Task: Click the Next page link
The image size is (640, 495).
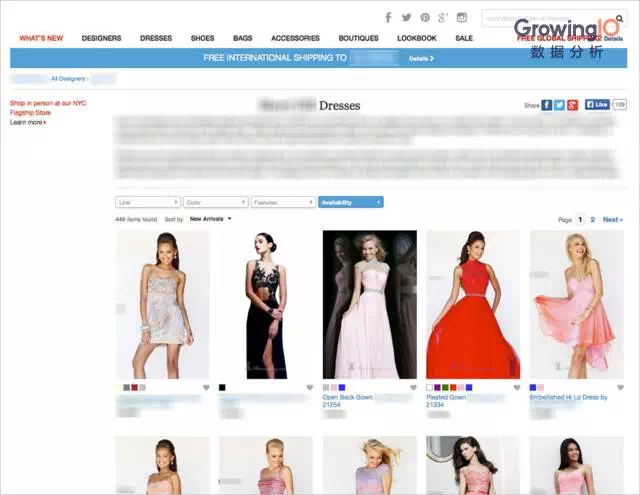Action: click(x=613, y=220)
